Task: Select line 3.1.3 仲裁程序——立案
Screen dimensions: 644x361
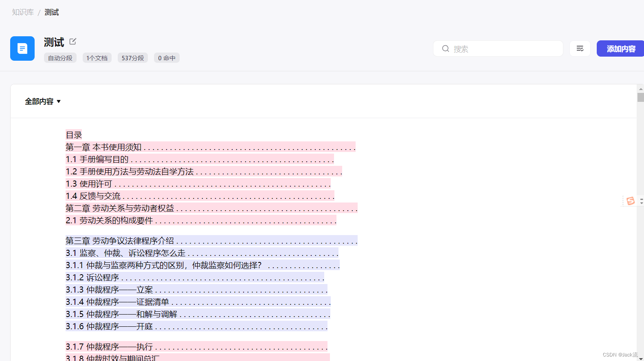Action: click(x=196, y=290)
